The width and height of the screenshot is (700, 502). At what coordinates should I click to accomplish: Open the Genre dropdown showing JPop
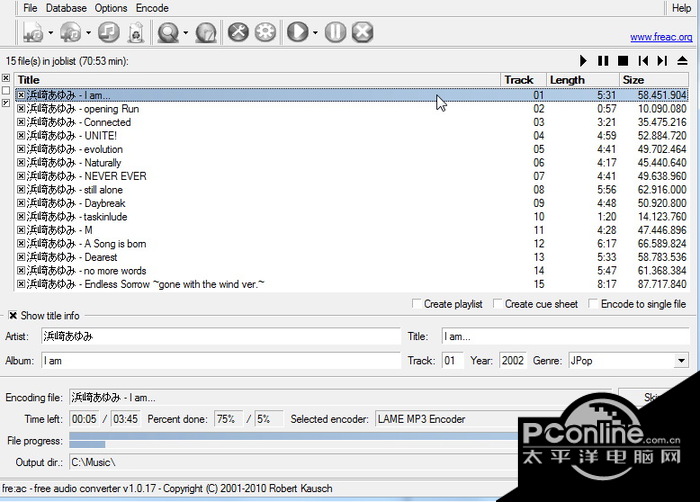point(681,360)
